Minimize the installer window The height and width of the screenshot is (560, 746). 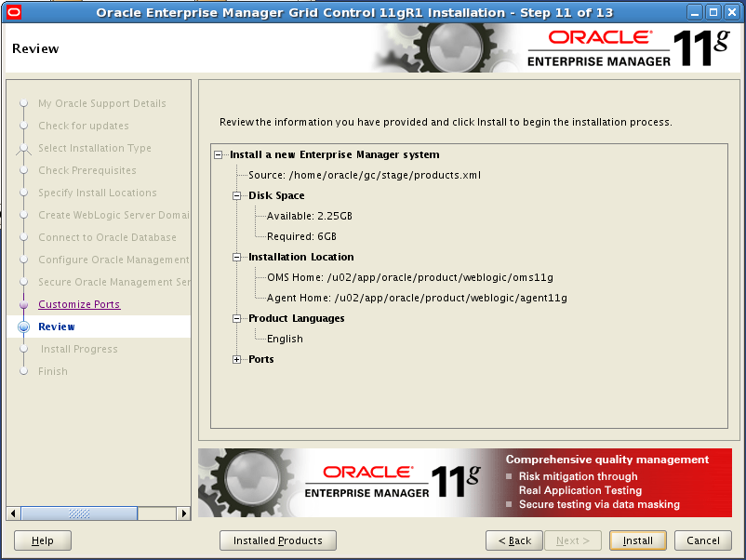[x=695, y=12]
